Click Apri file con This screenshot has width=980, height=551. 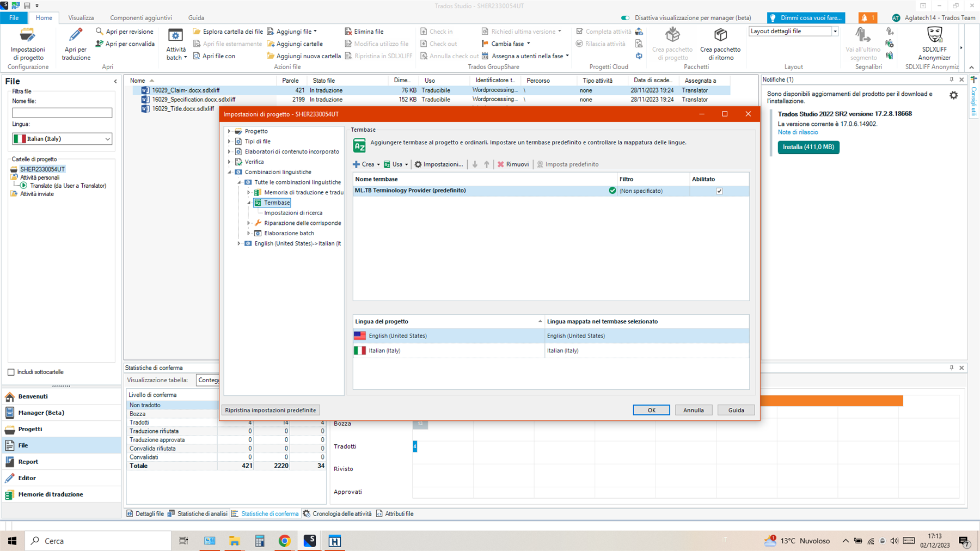coord(214,56)
